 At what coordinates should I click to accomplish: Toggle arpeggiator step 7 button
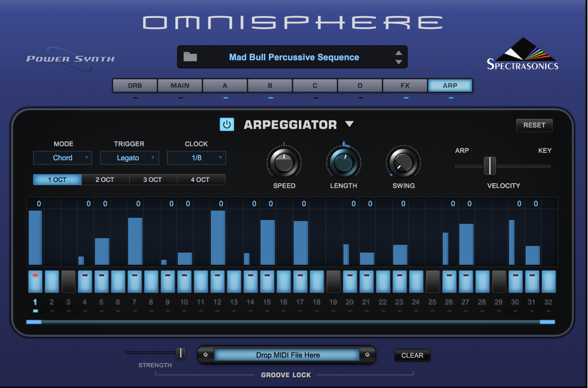pos(135,282)
